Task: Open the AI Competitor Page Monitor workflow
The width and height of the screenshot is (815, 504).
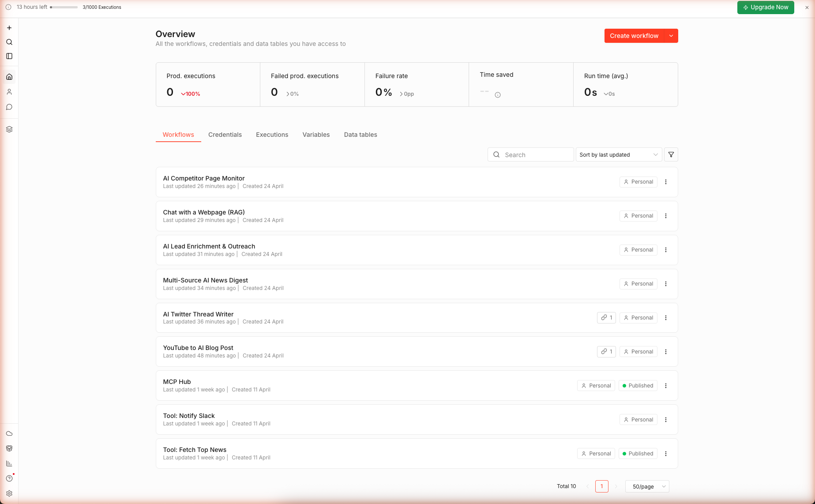Action: pos(203,178)
